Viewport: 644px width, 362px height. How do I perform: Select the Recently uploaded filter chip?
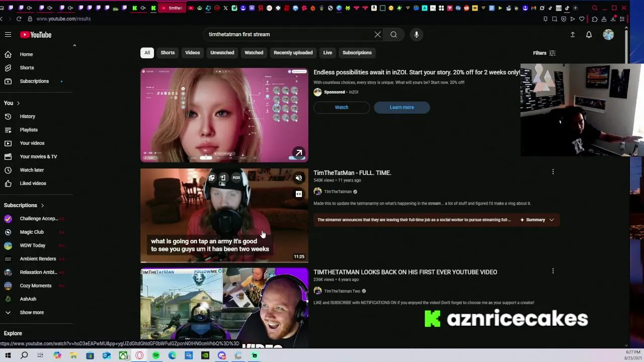click(x=293, y=53)
